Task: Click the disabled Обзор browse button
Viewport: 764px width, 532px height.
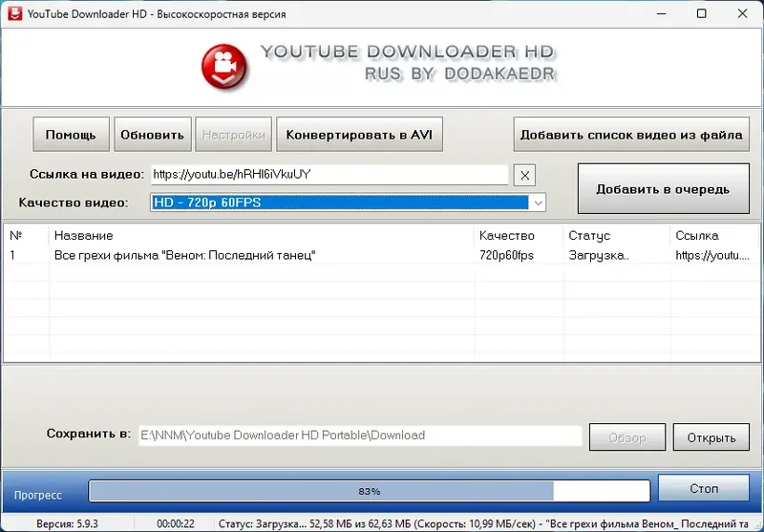Action: pyautogui.click(x=627, y=437)
